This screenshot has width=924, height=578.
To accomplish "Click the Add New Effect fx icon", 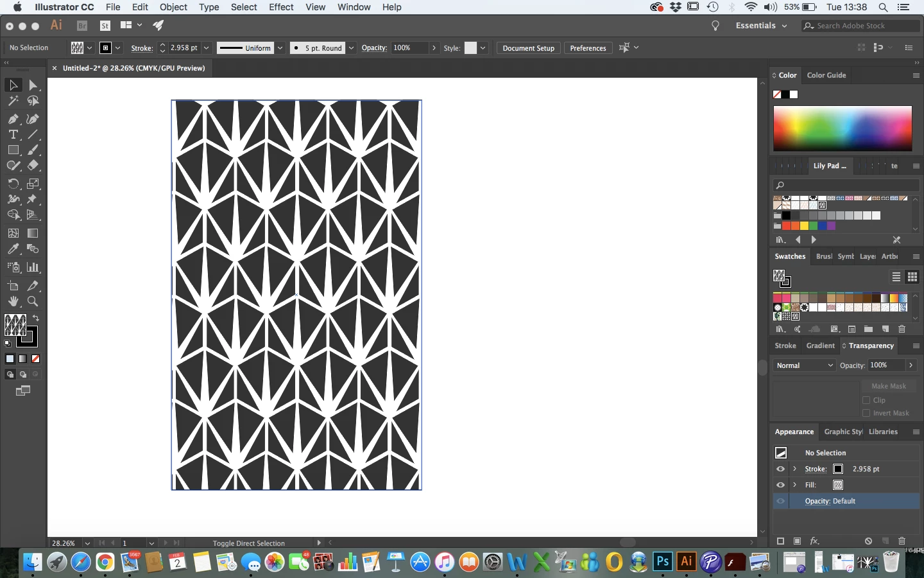I will (814, 541).
